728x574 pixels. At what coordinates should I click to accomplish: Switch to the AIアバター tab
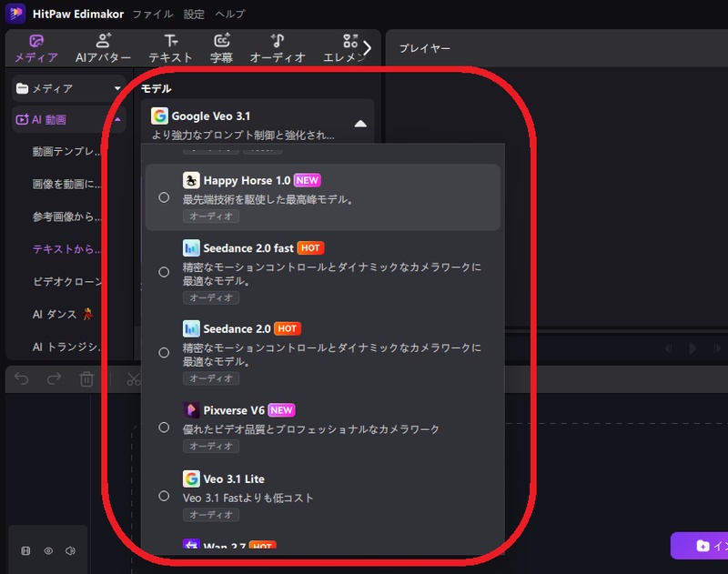coord(103,48)
